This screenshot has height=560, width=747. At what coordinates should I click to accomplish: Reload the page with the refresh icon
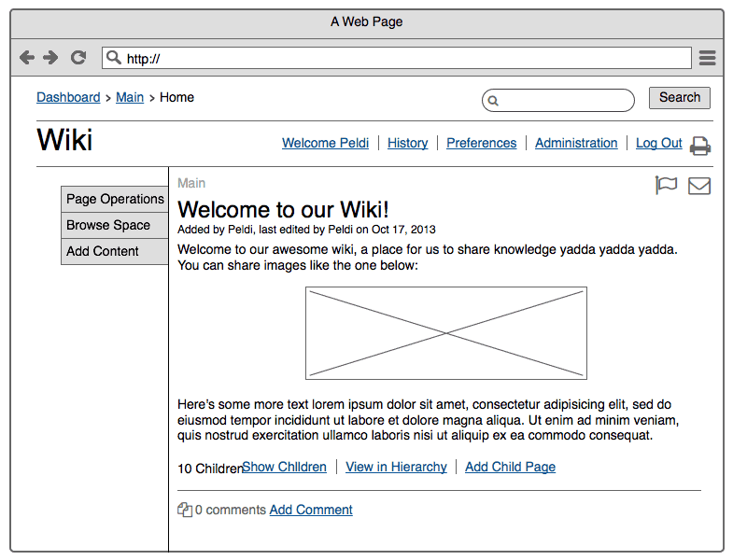click(x=78, y=57)
